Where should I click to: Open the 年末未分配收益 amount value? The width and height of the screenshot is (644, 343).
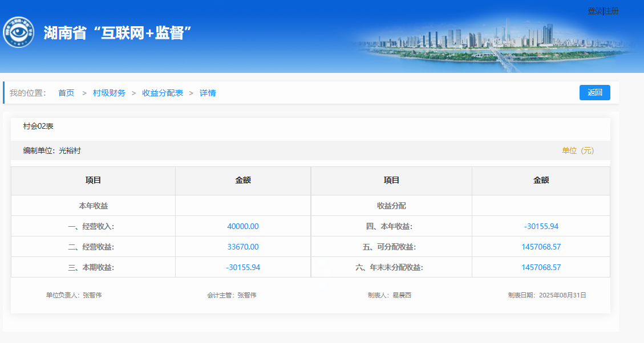coord(541,267)
